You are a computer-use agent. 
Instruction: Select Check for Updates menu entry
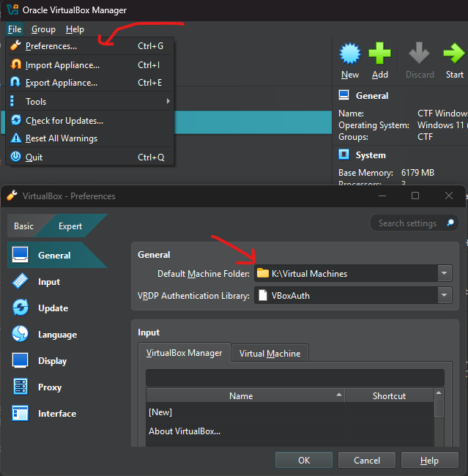(x=89, y=121)
